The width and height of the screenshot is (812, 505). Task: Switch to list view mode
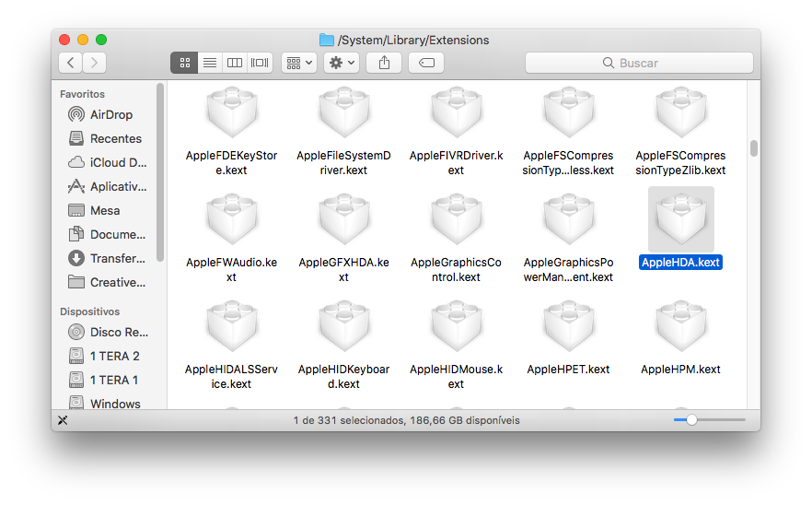(x=209, y=63)
